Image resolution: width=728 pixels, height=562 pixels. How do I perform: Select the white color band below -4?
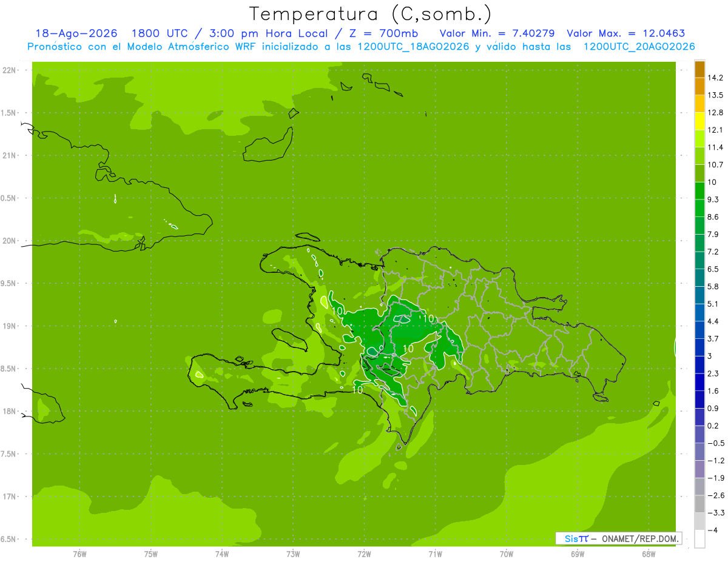(x=699, y=539)
